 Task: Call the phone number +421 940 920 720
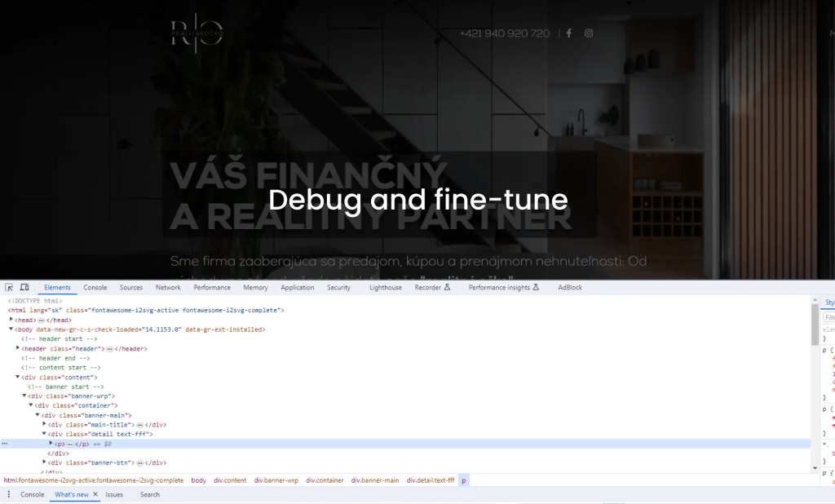pos(504,33)
